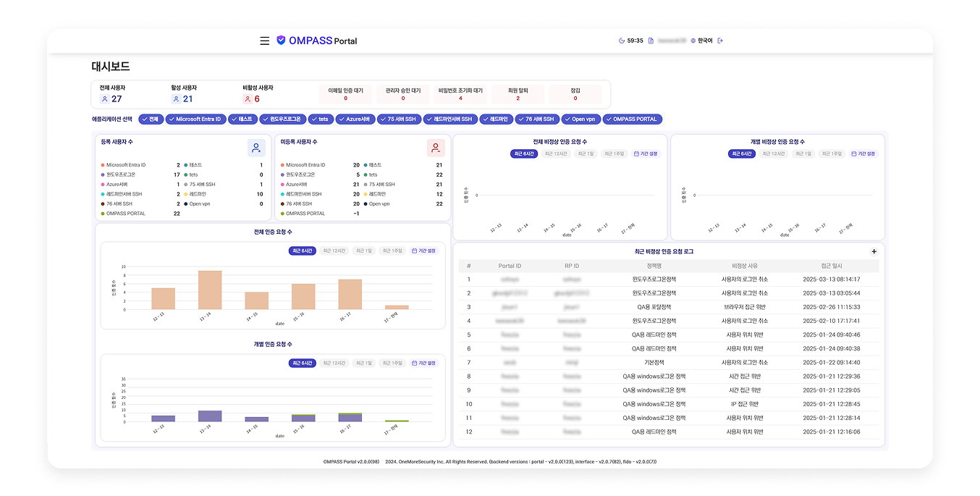Viewport: 980px width, 496px height.
Task: Open the 잠김 status card
Action: point(575,94)
